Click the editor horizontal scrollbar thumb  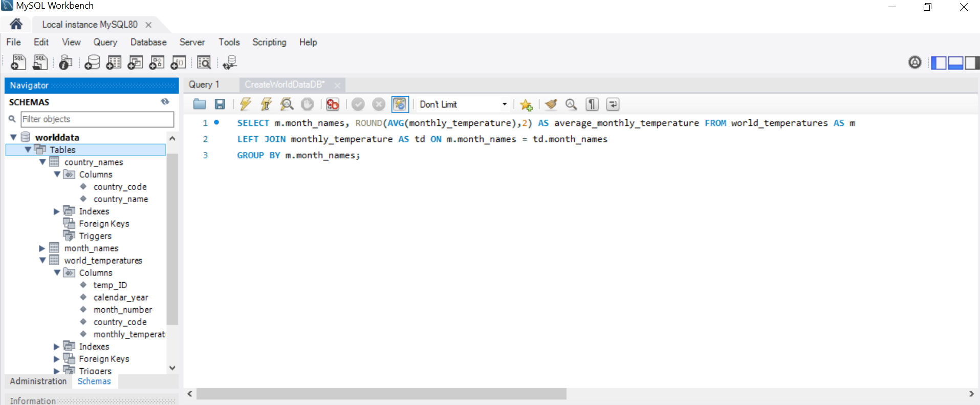coord(381,393)
